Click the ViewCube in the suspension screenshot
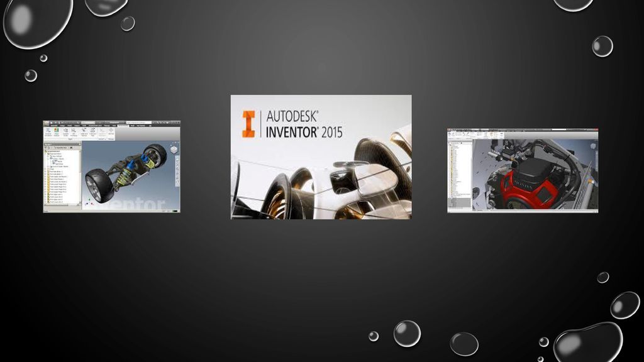This screenshot has width=644, height=362. point(174,150)
